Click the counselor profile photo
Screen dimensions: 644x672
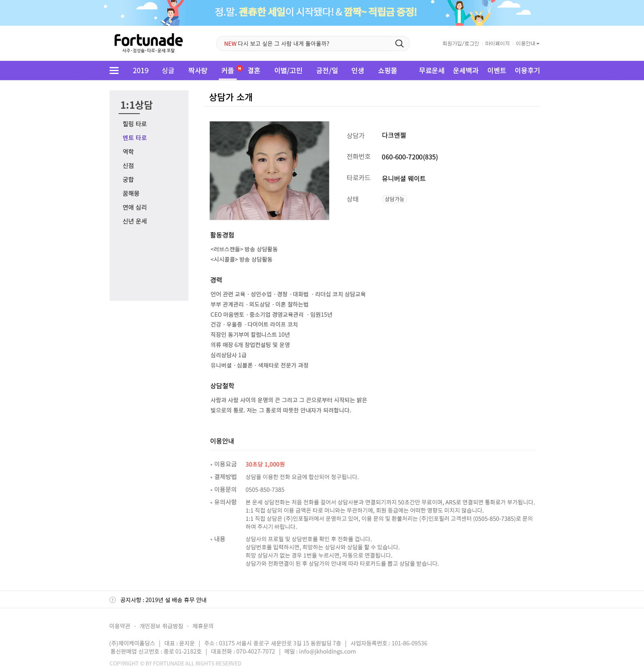pos(269,170)
